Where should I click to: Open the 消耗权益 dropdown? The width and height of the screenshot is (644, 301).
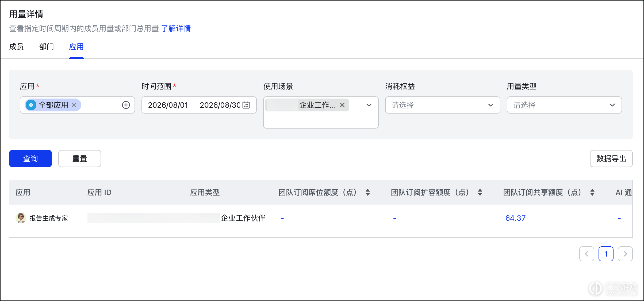click(x=443, y=105)
